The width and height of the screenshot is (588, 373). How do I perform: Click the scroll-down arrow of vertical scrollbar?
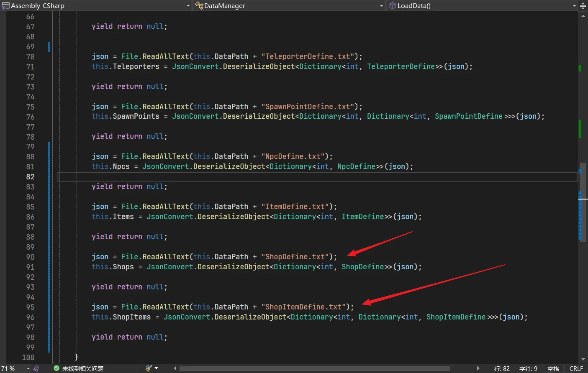pos(583,359)
